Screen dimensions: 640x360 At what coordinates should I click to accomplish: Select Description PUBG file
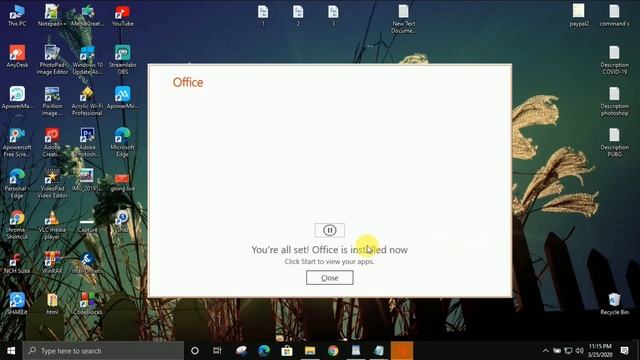tap(614, 142)
